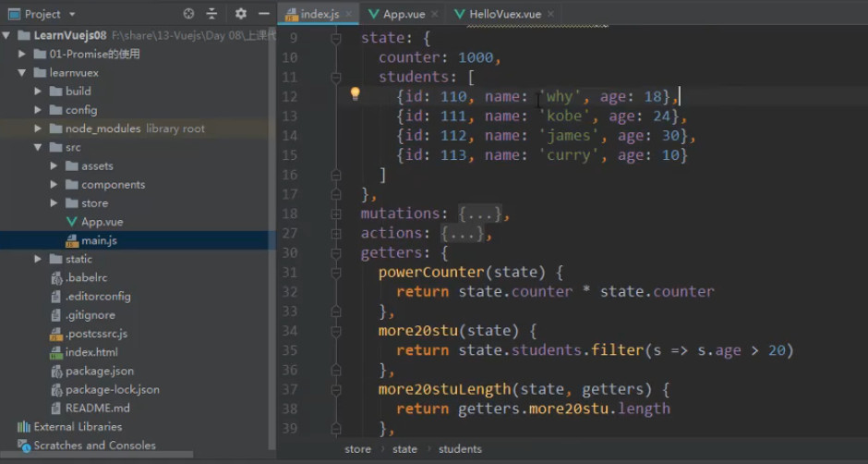Select package.json file in tree
This screenshot has width=868, height=464.
click(x=92, y=371)
